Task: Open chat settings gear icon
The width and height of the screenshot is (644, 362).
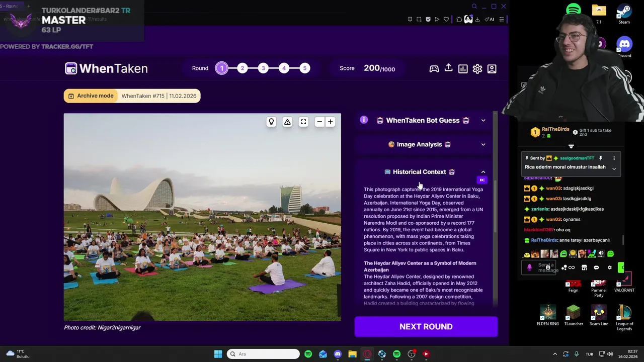Action: [x=610, y=267]
